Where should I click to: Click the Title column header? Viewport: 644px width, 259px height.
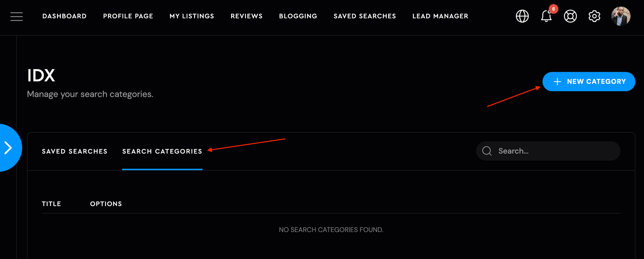coord(51,204)
